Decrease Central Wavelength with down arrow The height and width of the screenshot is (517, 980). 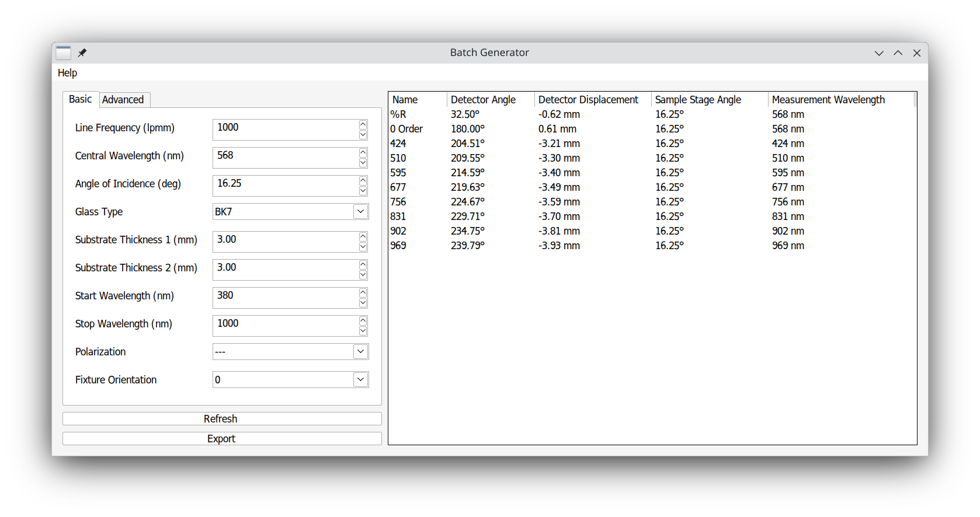[x=363, y=163]
